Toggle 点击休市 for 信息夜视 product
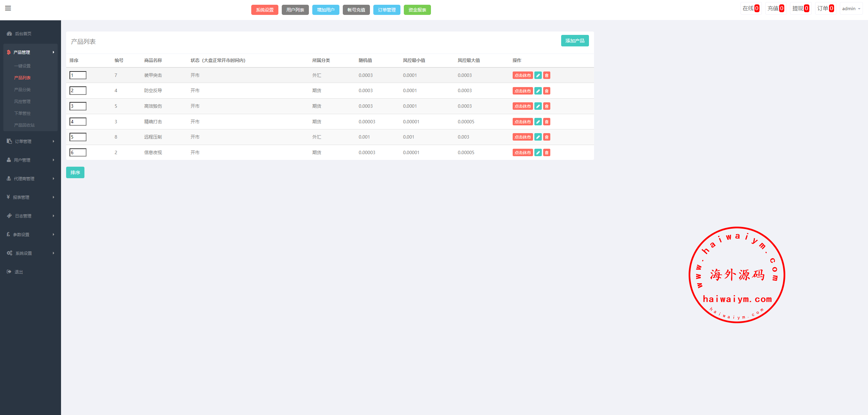The image size is (868, 415). (x=522, y=153)
